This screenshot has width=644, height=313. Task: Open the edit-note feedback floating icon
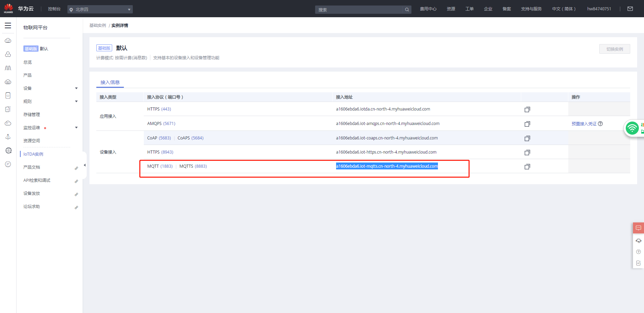tap(638, 263)
